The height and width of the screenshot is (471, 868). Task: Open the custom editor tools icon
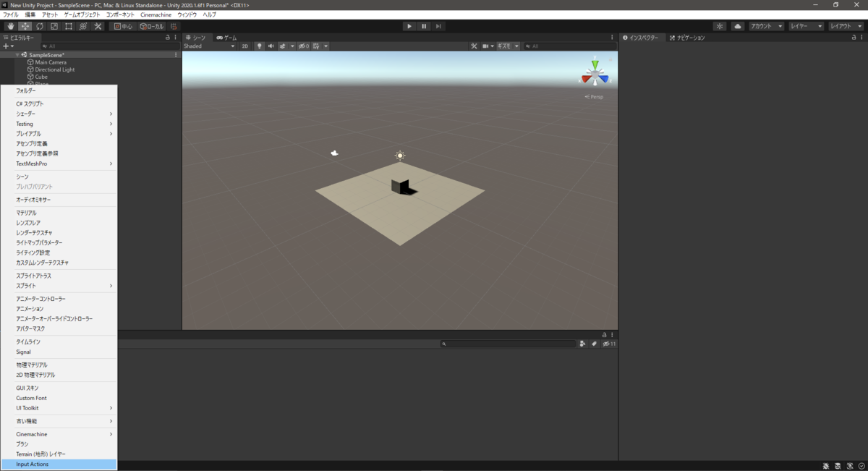pyautogui.click(x=98, y=26)
